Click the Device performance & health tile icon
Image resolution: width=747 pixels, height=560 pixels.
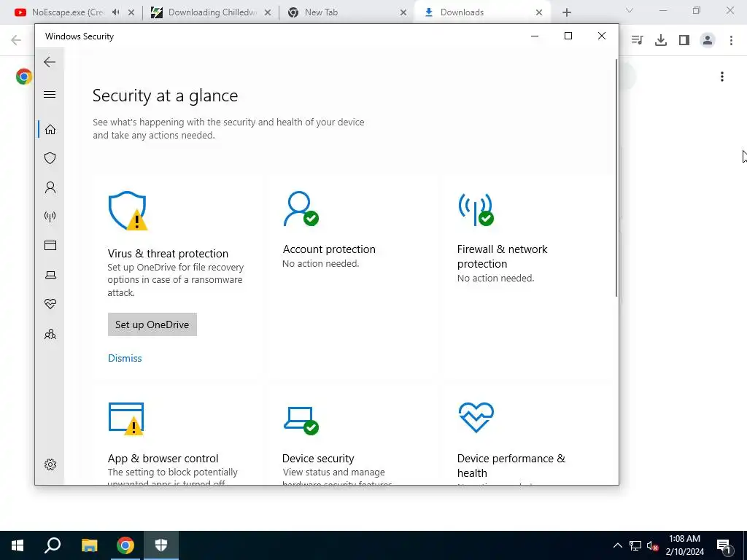[476, 418]
